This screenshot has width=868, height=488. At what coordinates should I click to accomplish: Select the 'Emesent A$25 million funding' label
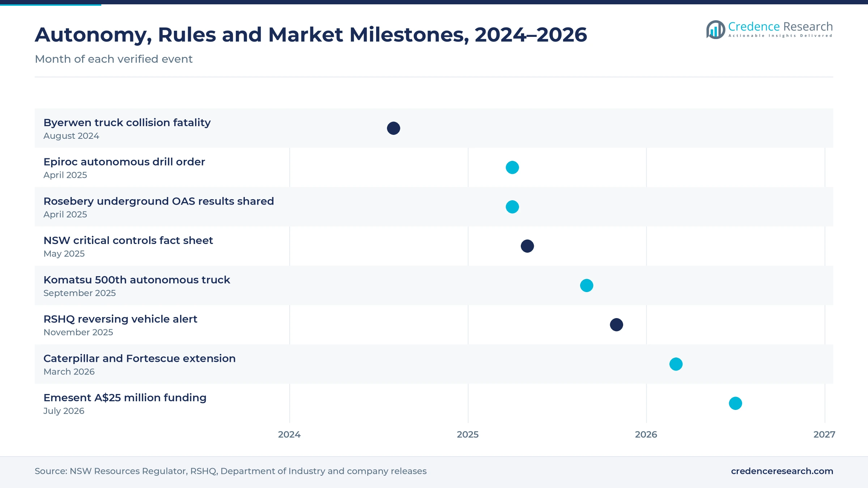tap(125, 398)
